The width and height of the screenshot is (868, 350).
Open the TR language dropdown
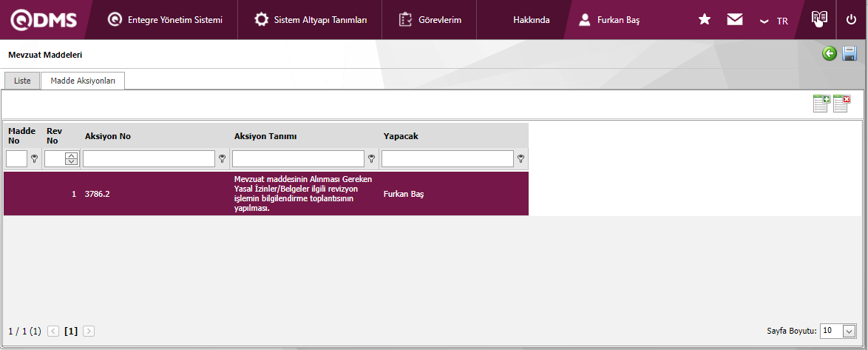point(774,21)
